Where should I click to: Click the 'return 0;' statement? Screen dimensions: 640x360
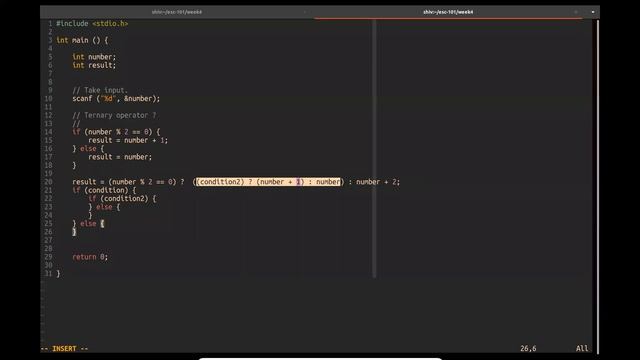(x=90, y=257)
